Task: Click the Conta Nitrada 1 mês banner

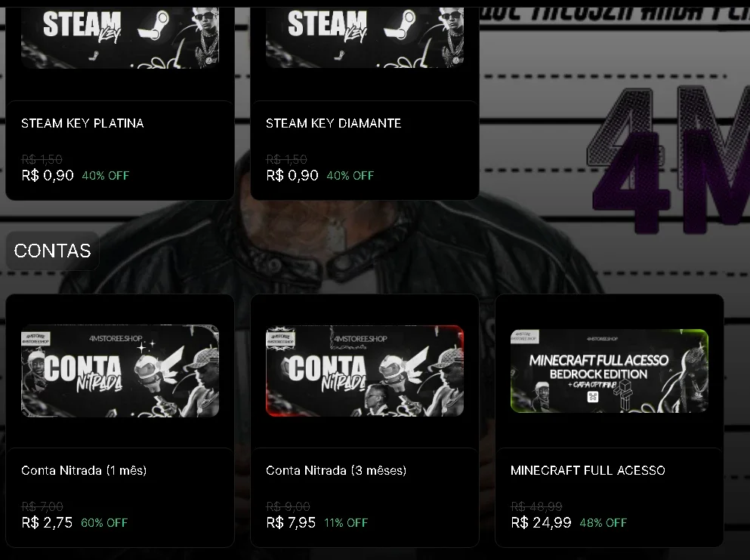Action: pos(120,371)
